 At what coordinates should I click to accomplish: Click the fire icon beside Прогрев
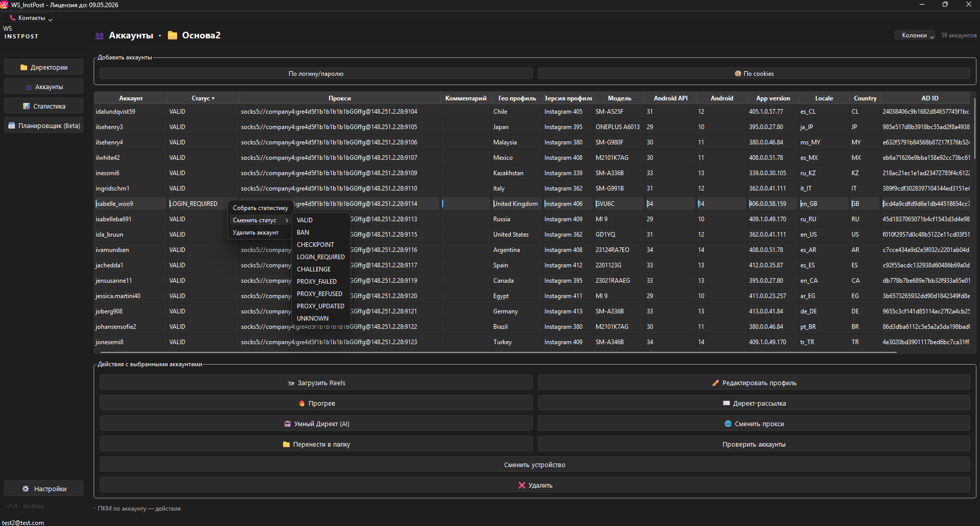point(302,404)
